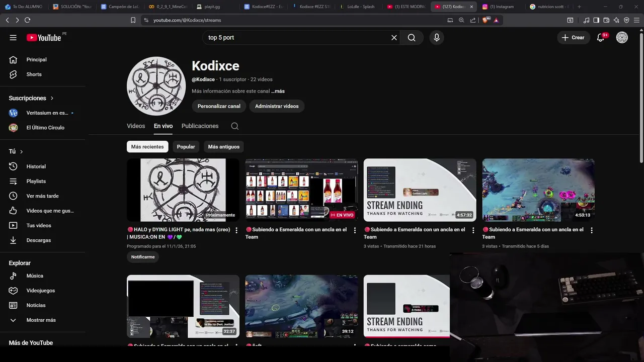Run search with the magnifier button
The width and height of the screenshot is (644, 362).
pos(412,38)
